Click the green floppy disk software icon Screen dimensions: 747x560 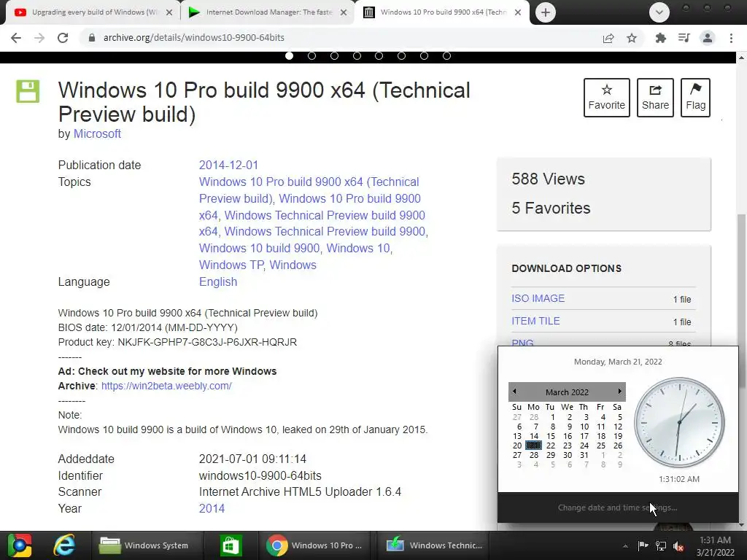coord(28,91)
